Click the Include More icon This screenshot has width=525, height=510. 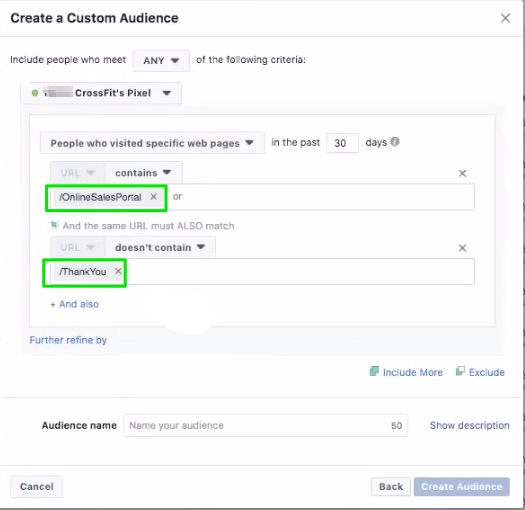(374, 371)
